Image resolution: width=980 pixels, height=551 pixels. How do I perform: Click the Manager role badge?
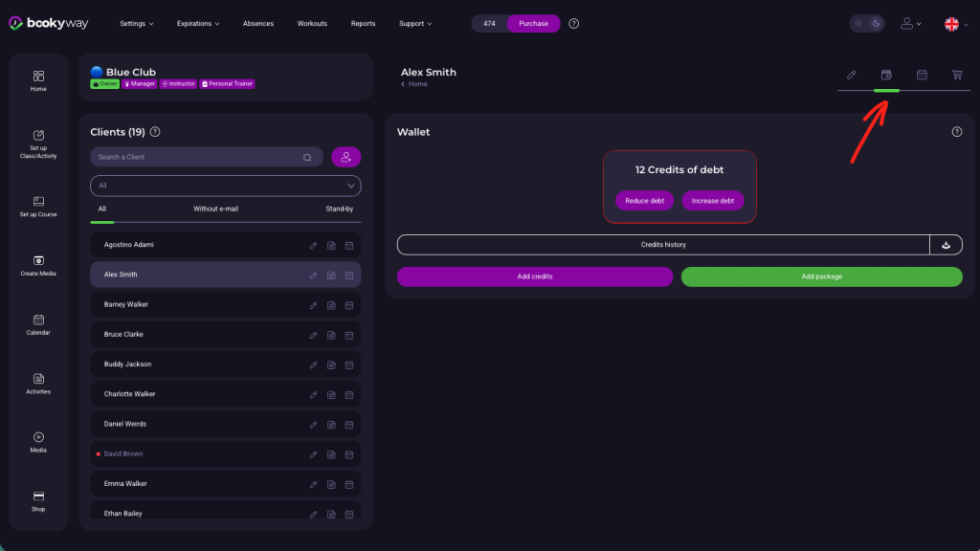point(140,84)
